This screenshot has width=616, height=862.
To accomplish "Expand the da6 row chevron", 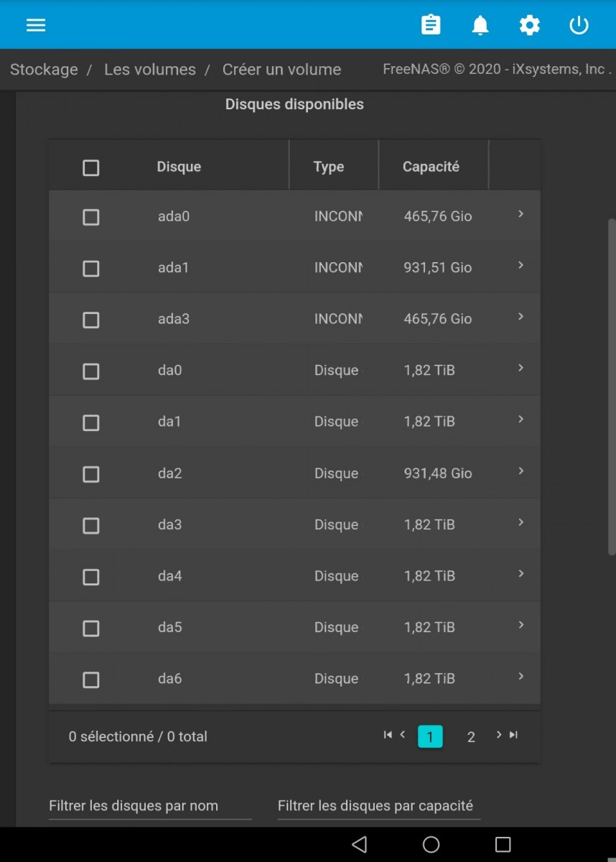I will (521, 677).
